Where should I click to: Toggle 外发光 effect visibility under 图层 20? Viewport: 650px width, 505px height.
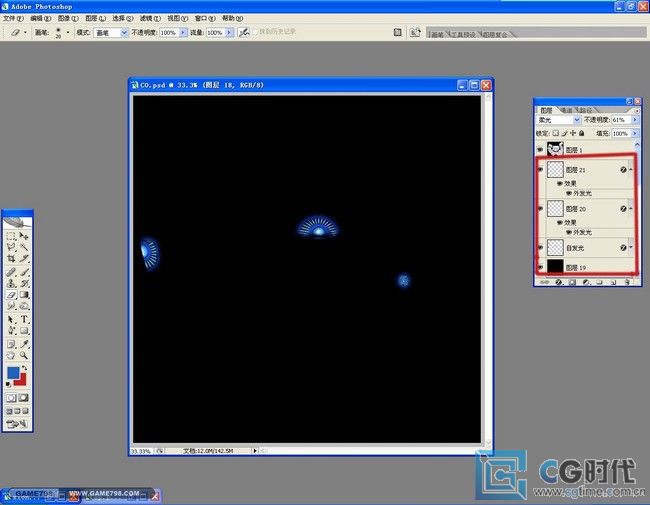569,232
